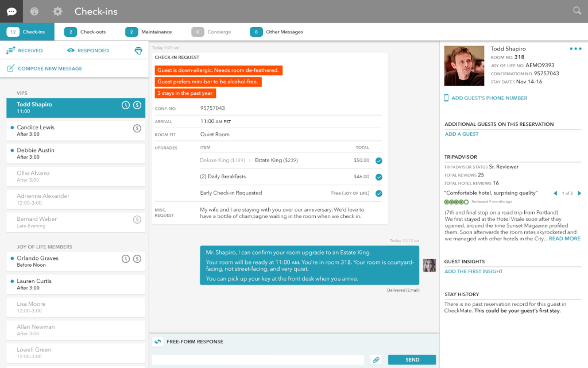Click the free-form response text field
The width and height of the screenshot is (588, 368).
point(258,360)
